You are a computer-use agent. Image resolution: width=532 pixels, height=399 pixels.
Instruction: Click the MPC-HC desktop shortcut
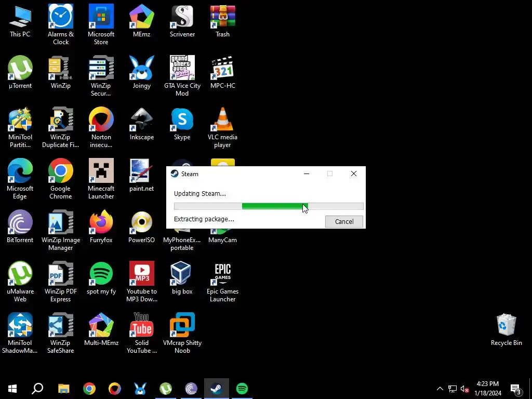(222, 72)
